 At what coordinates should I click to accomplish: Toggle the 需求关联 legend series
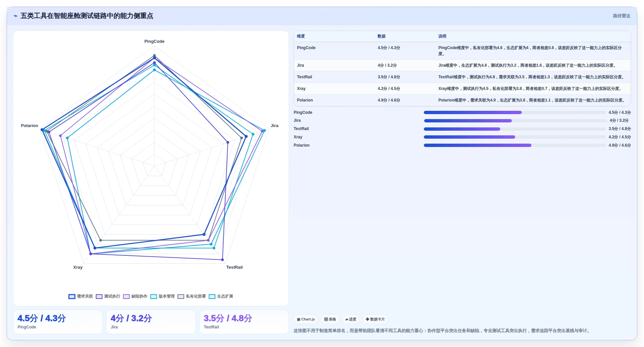point(81,297)
